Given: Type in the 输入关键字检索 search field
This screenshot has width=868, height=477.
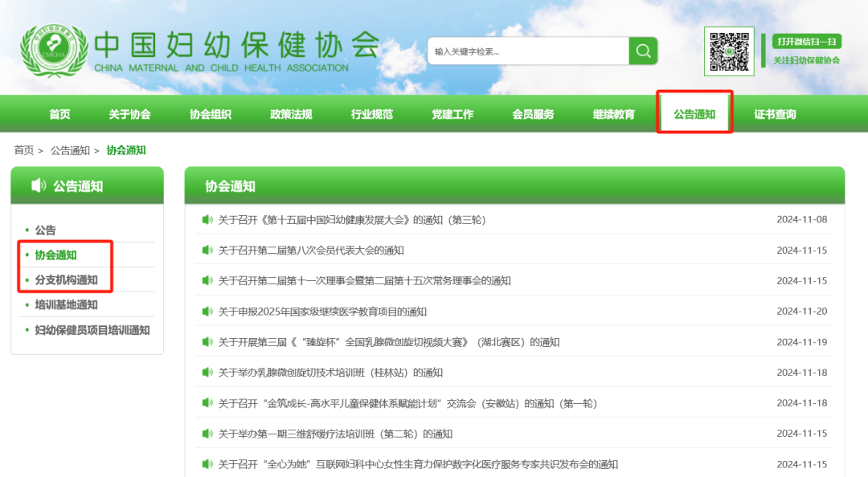Looking at the screenshot, I should coord(527,51).
